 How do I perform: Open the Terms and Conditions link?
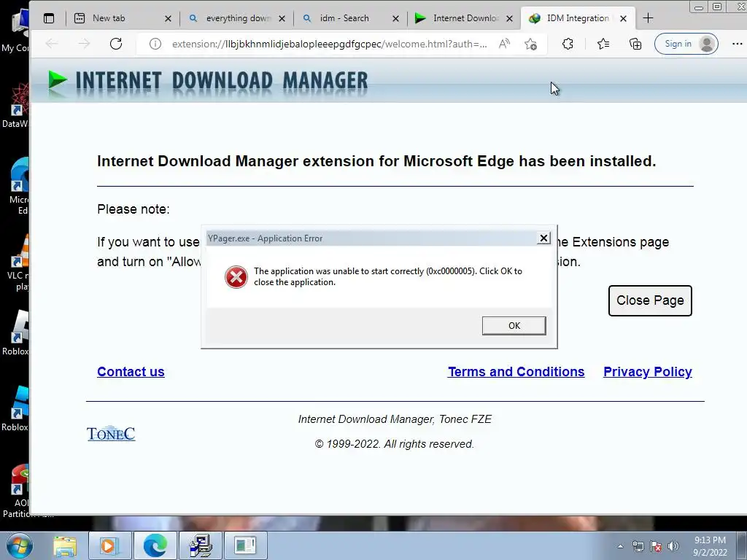[x=516, y=371]
